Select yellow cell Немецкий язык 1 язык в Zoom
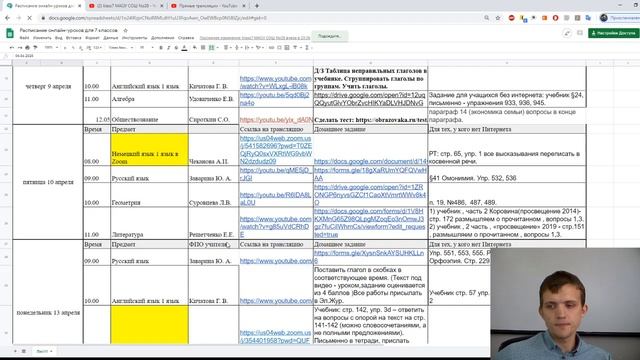The width and height of the screenshot is (640, 360). (149, 149)
